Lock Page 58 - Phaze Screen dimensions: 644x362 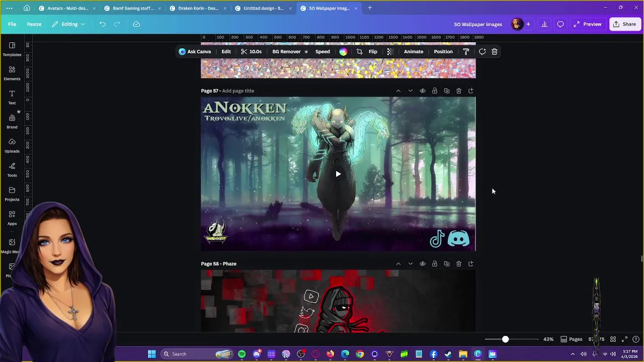click(435, 264)
